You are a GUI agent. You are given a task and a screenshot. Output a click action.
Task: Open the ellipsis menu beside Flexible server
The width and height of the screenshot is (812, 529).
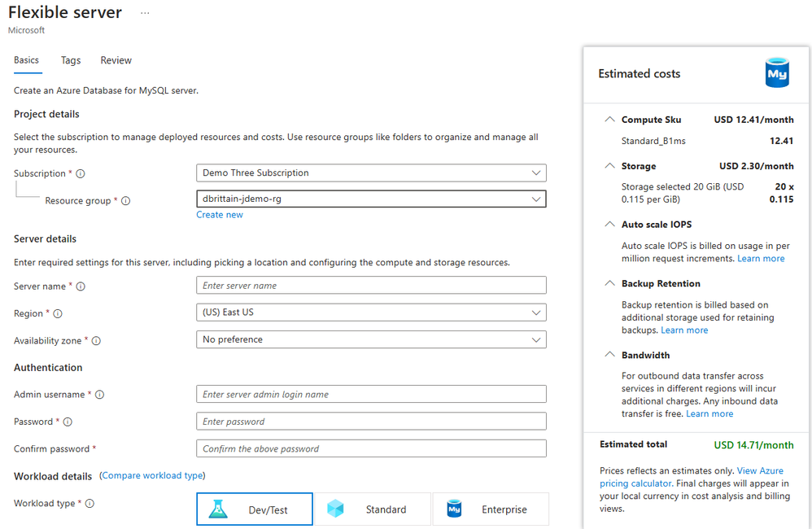coord(145,13)
